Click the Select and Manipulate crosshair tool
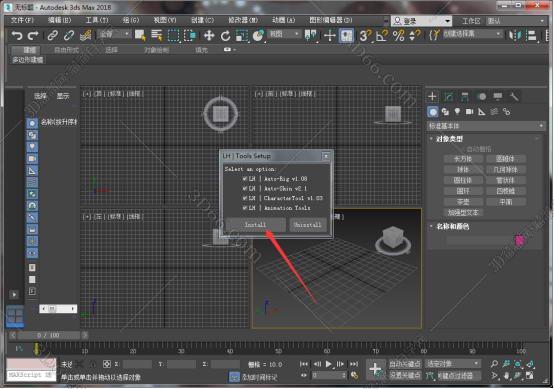554x389 pixels. (x=329, y=35)
